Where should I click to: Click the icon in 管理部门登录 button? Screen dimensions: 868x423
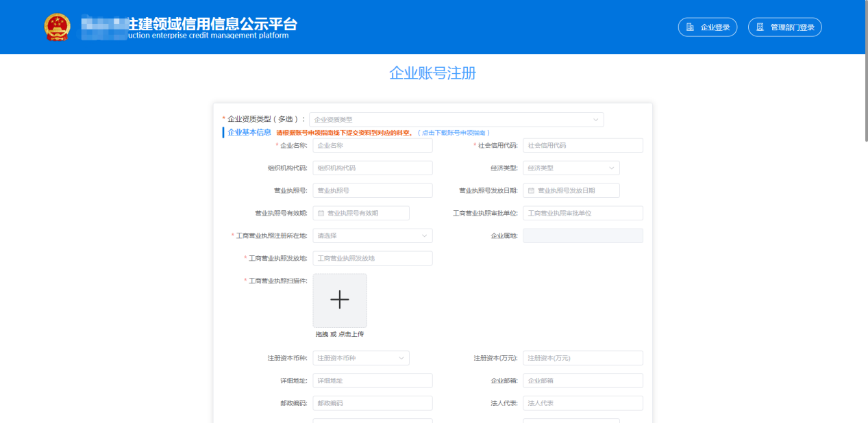[x=760, y=27]
